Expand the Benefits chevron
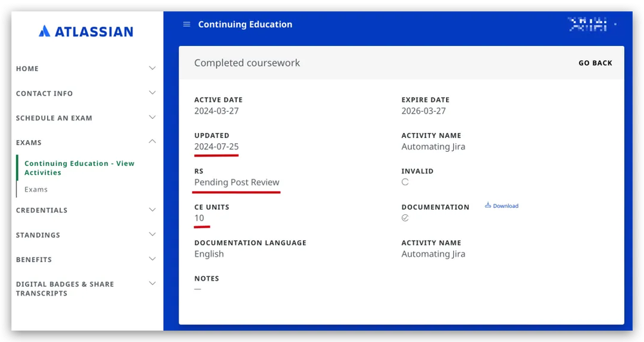The image size is (644, 342). (x=152, y=259)
